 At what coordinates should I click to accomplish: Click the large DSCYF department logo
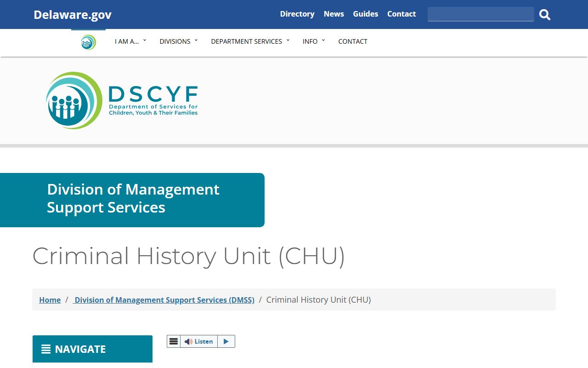click(122, 100)
